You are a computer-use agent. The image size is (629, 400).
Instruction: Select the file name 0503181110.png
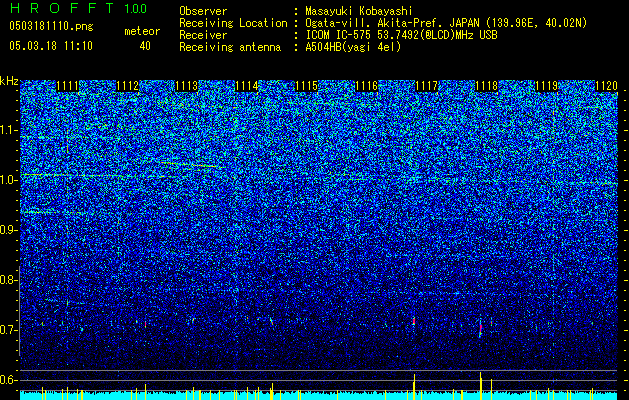coord(51,26)
